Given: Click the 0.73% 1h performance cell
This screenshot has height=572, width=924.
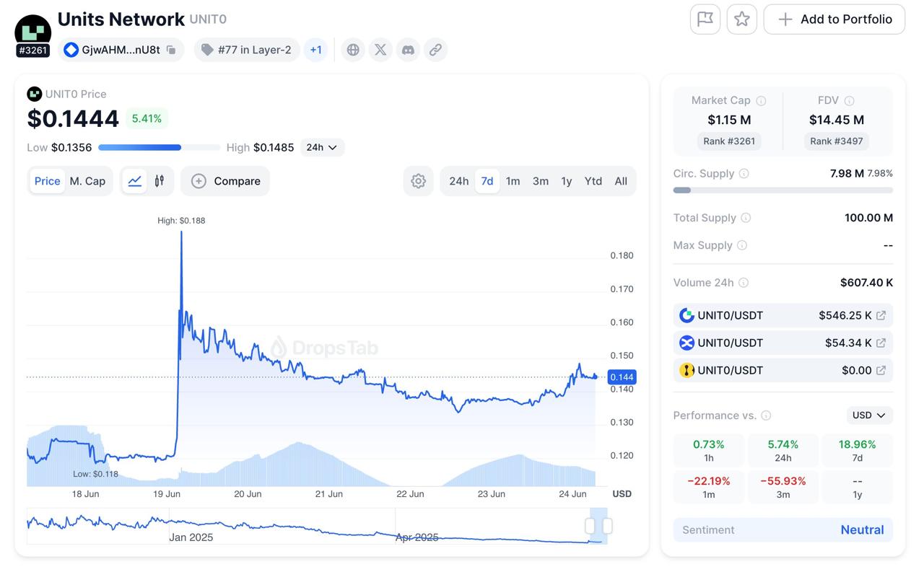Looking at the screenshot, I should point(709,451).
